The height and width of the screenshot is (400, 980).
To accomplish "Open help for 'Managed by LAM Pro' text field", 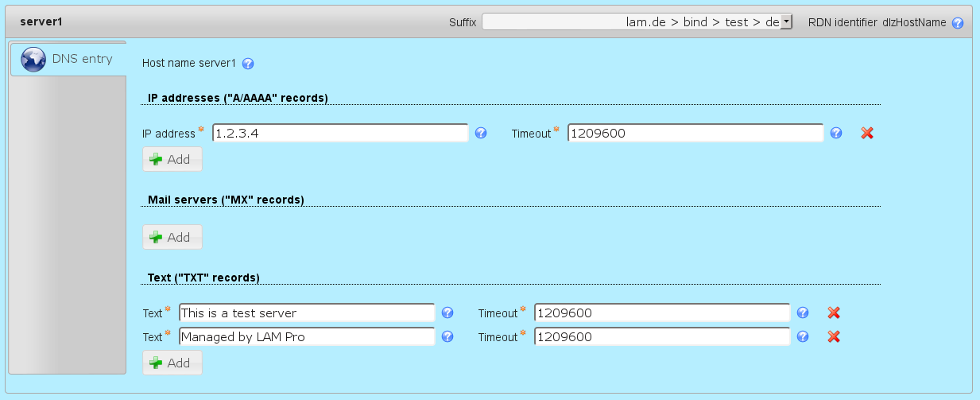I will pyautogui.click(x=447, y=337).
